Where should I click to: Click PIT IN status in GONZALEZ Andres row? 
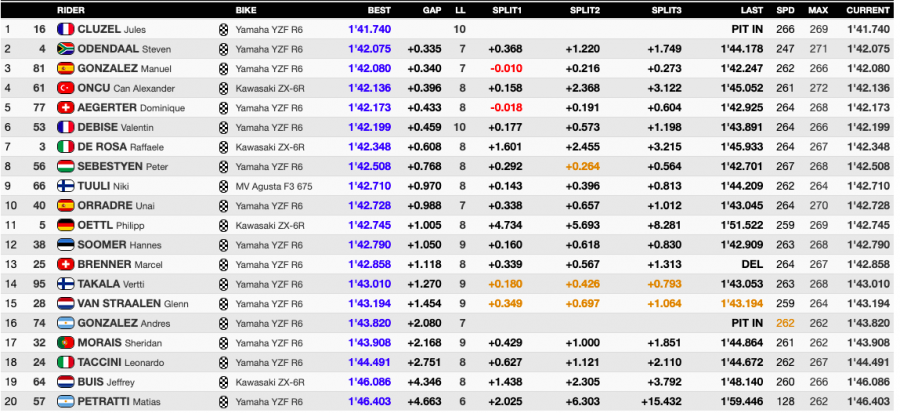(x=748, y=323)
